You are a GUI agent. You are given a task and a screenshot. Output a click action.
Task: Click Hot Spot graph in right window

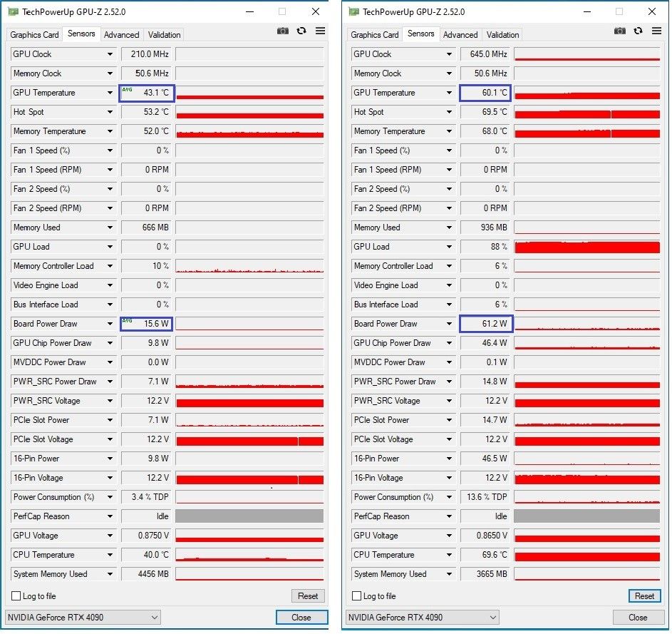point(587,112)
